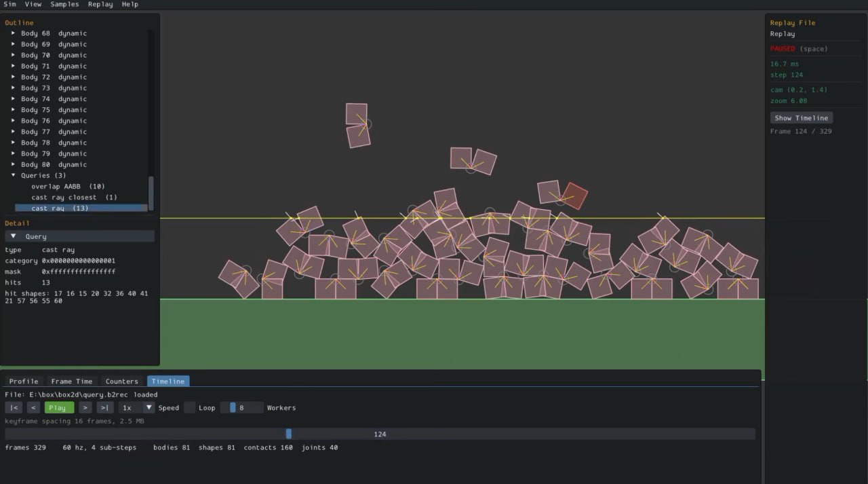Click the 'hits 13' detail row
Image resolution: width=868 pixels, height=484 pixels.
click(x=27, y=282)
